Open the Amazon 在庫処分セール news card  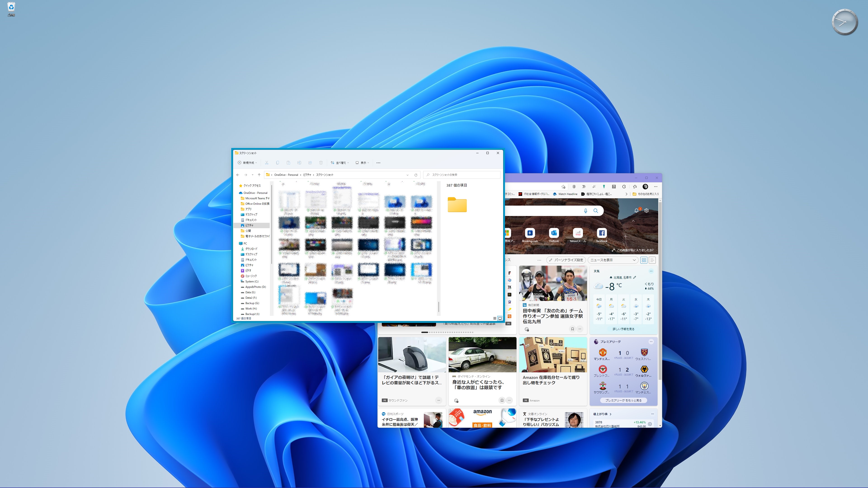553,371
